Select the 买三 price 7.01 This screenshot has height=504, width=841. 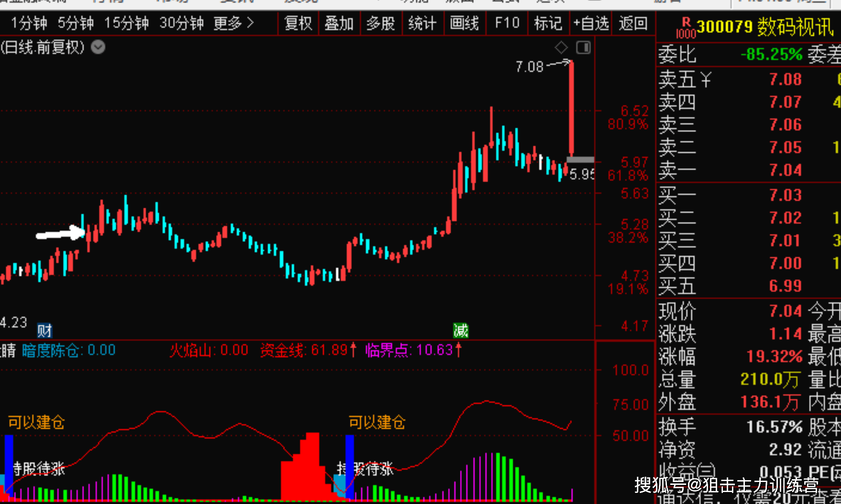[785, 240]
